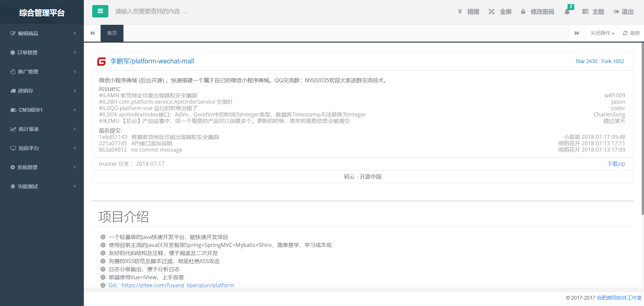This screenshot has height=306, width=644.
Task: Expand 订单管理 menu via its chevron
Action: 75,52
